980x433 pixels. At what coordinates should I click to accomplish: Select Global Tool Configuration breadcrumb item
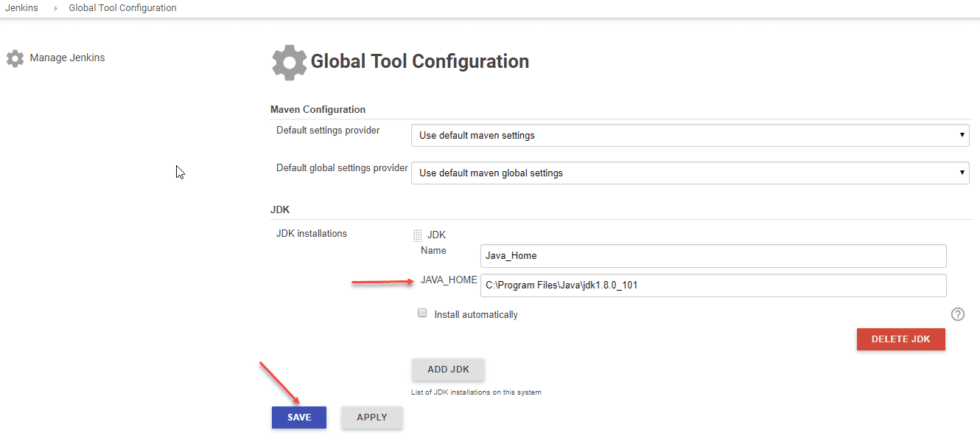(x=122, y=8)
